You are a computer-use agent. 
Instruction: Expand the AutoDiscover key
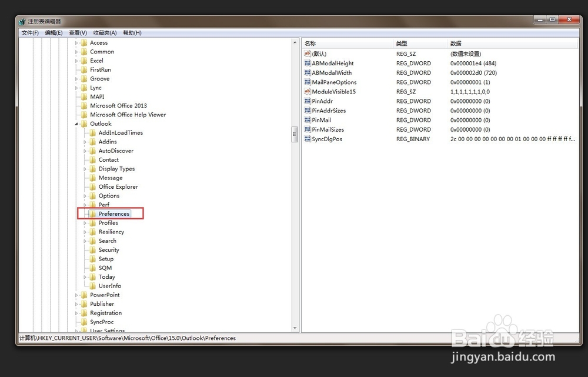(x=85, y=151)
